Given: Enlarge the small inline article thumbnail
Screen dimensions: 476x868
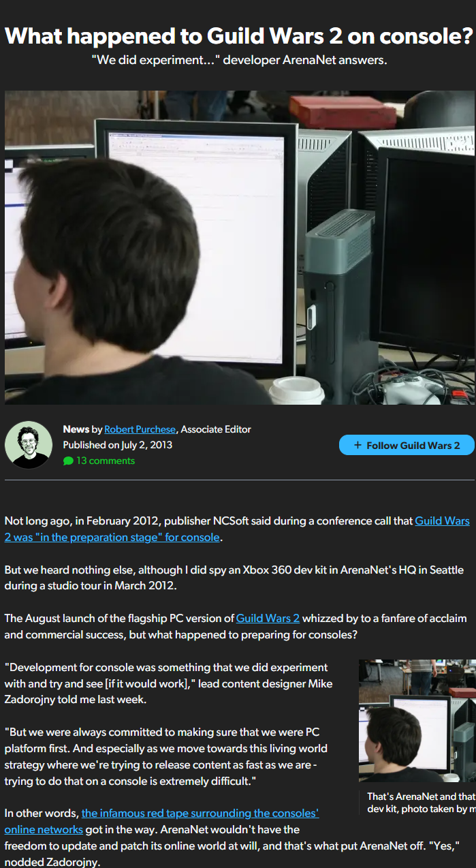Looking at the screenshot, I should pyautogui.click(x=417, y=720).
